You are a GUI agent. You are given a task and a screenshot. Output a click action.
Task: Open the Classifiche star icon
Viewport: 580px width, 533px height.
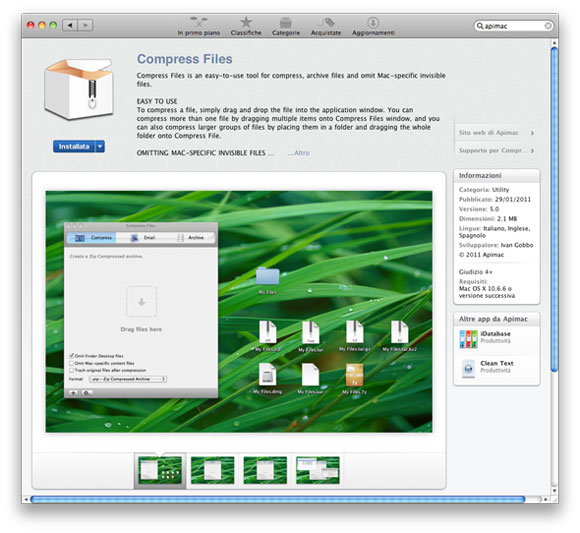coord(246,22)
